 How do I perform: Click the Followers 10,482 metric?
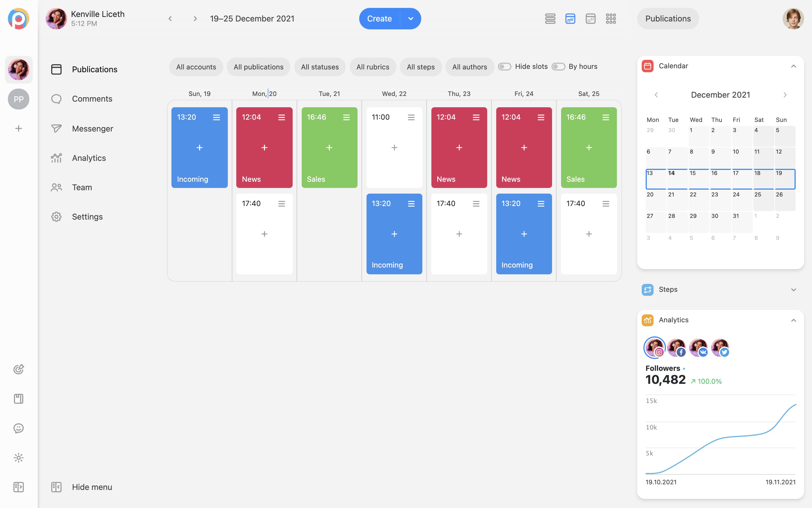683,375
